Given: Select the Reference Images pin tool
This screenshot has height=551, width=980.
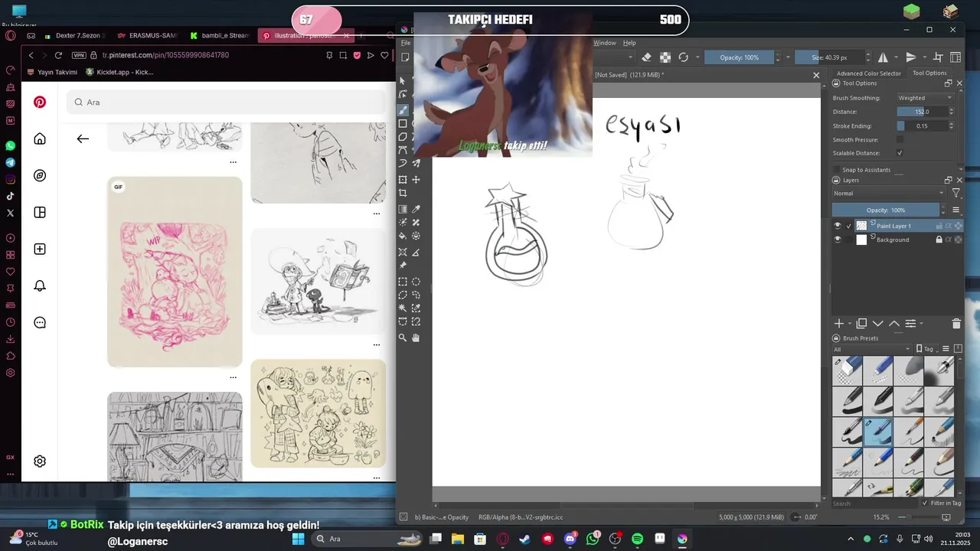Looking at the screenshot, I should click(x=403, y=266).
